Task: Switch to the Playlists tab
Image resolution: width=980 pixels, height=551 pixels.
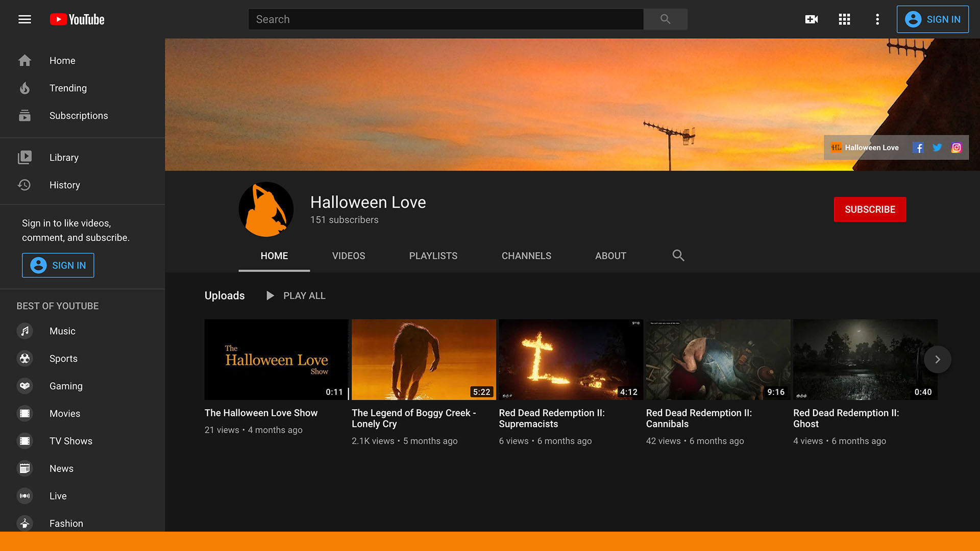Action: (x=433, y=256)
